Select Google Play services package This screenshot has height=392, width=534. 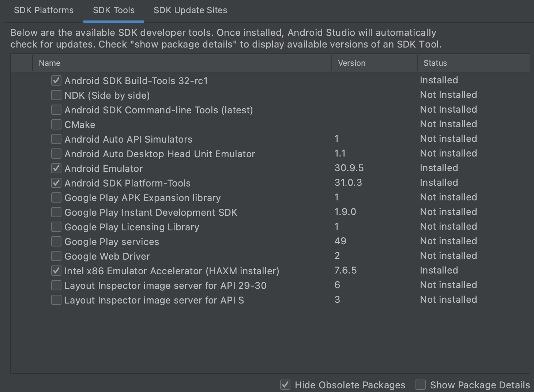coord(56,241)
